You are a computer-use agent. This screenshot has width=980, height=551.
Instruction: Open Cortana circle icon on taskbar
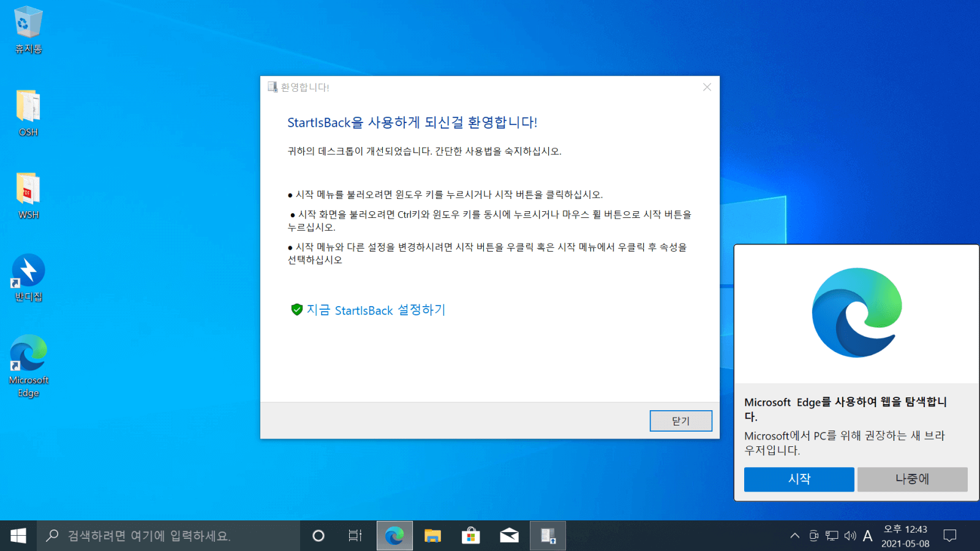coord(318,536)
